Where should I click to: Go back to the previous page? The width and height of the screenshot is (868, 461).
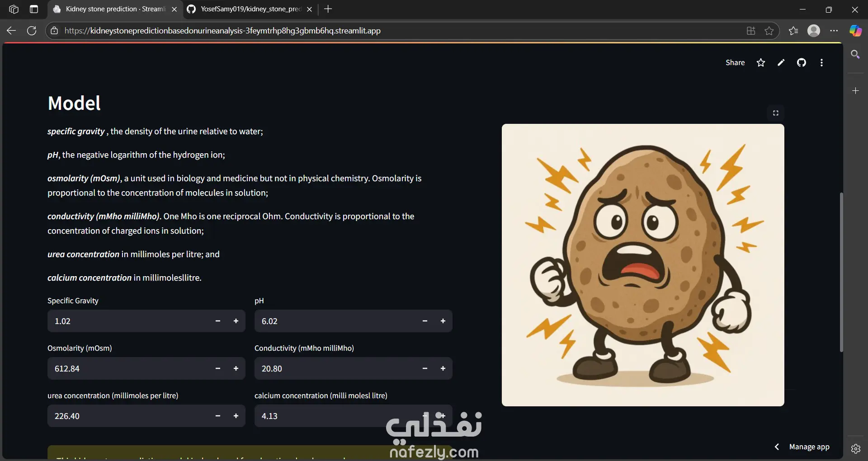[11, 31]
